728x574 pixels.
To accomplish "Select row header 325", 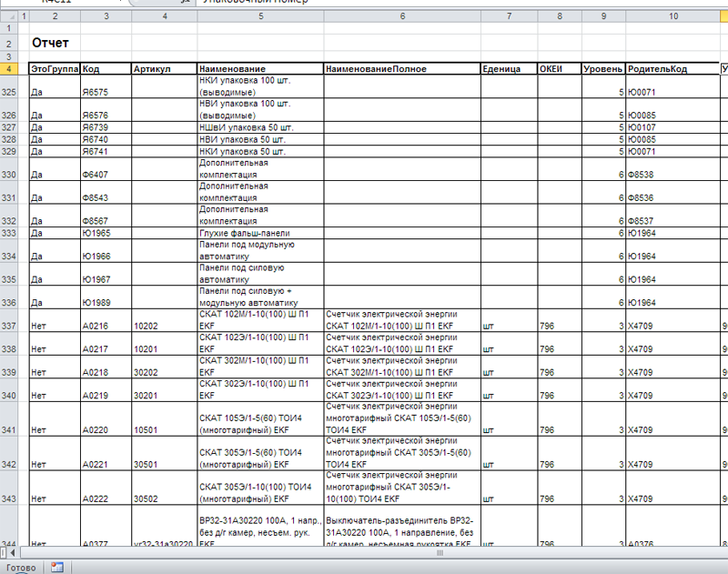I will tap(8, 86).
